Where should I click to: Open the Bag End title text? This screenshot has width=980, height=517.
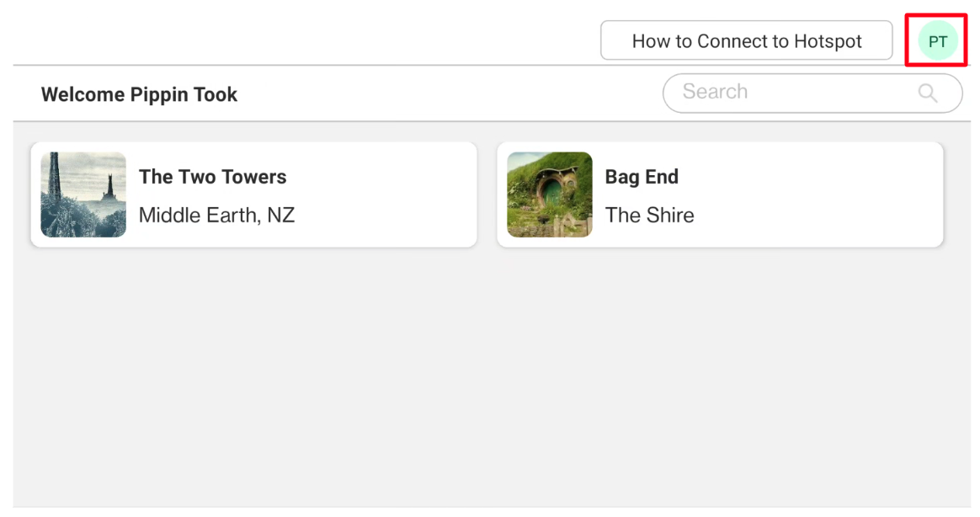coord(642,177)
